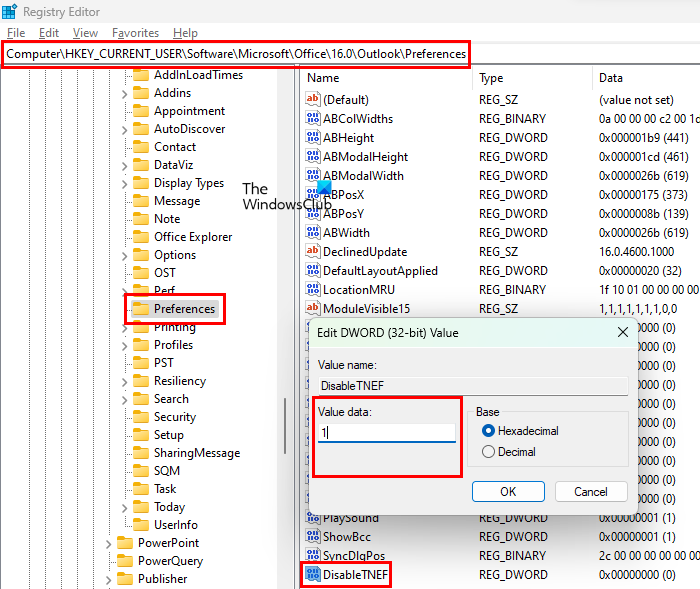Screen dimensions: 700x589
Task: Select the SharingMessage tree key
Action: click(x=197, y=453)
